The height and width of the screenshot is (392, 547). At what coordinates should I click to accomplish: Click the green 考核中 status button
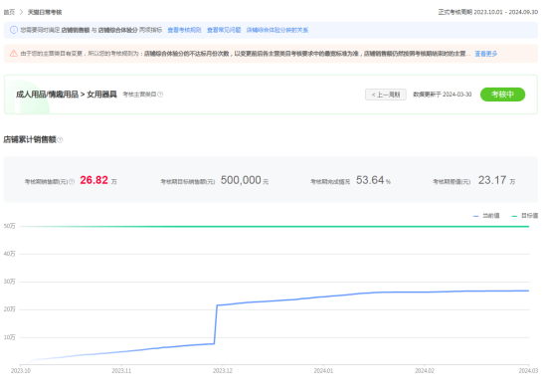click(x=502, y=95)
